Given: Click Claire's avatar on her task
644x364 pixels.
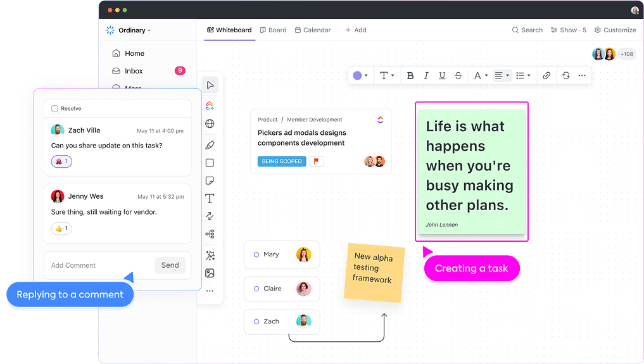Looking at the screenshot, I should click(303, 289).
